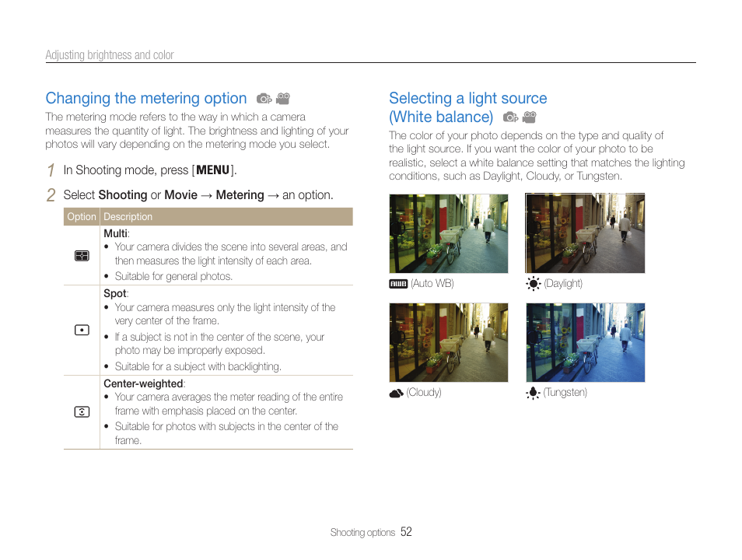Click the 'Option' table column header
The image size is (742, 560).
[82, 217]
